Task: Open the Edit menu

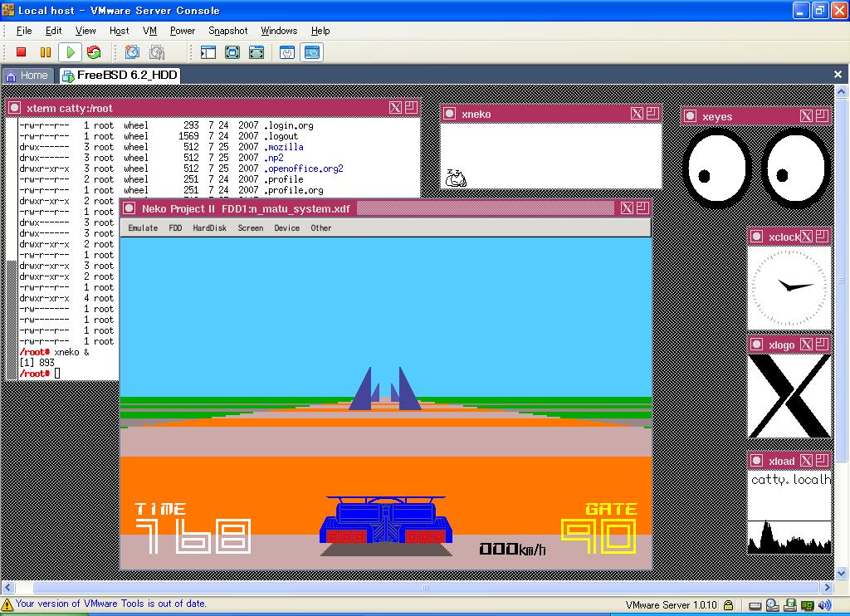Action: (x=53, y=31)
